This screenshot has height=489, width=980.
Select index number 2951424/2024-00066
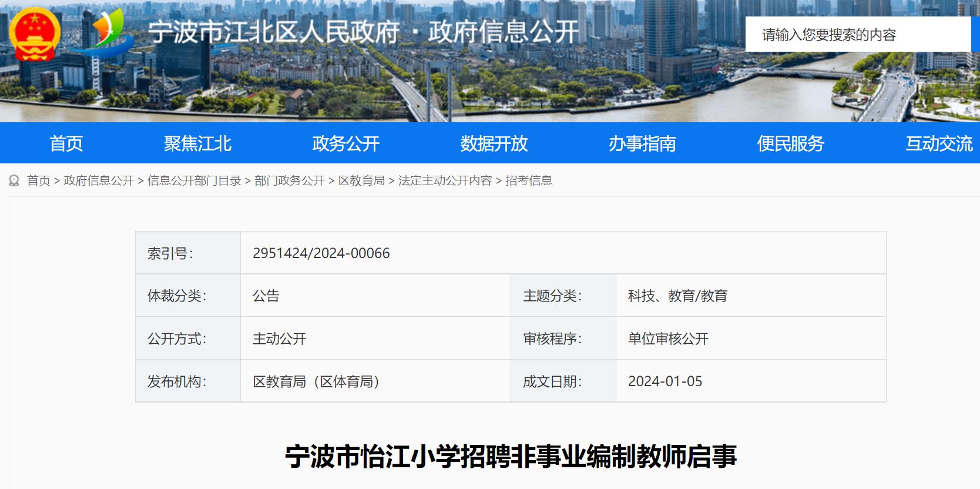click(x=321, y=253)
